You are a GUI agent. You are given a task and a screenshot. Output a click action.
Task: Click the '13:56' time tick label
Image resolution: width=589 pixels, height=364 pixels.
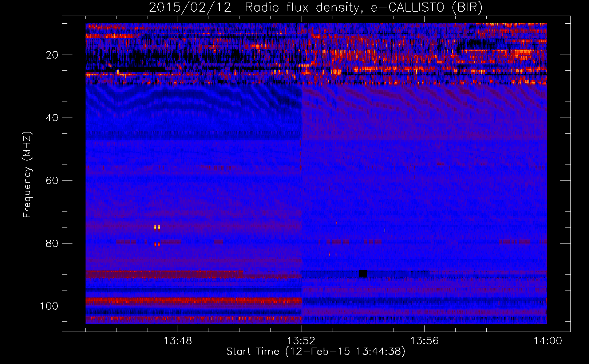coord(424,341)
